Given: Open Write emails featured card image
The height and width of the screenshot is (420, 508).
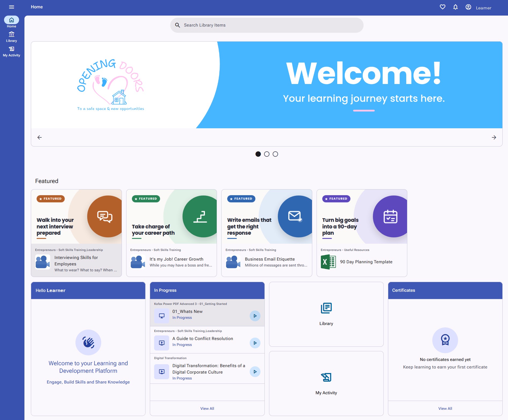Looking at the screenshot, I should (x=267, y=217).
